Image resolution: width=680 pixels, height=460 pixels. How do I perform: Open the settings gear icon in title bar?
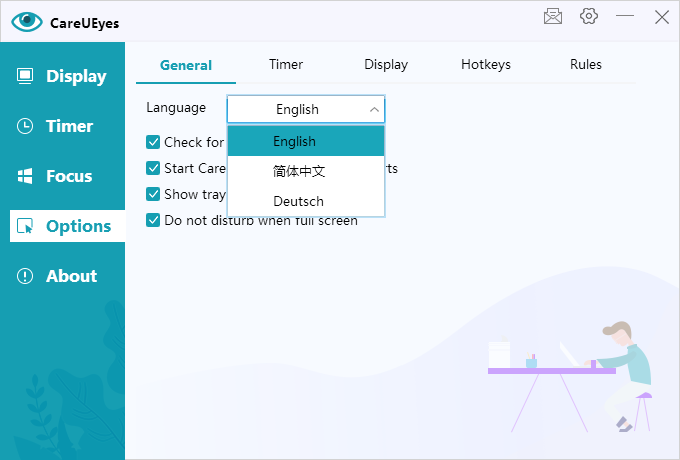589,16
